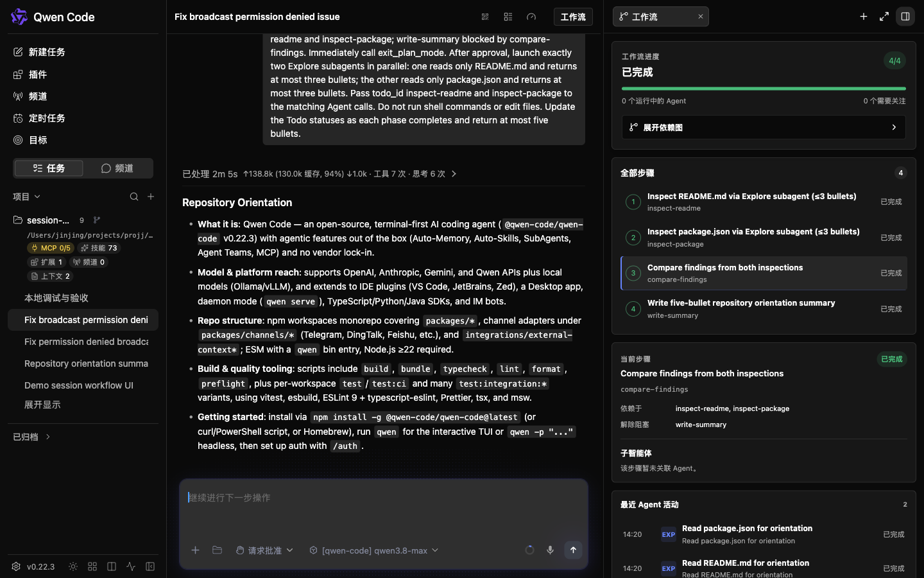Open the 插件 plugins page
The height and width of the screenshot is (578, 924).
pos(83,74)
